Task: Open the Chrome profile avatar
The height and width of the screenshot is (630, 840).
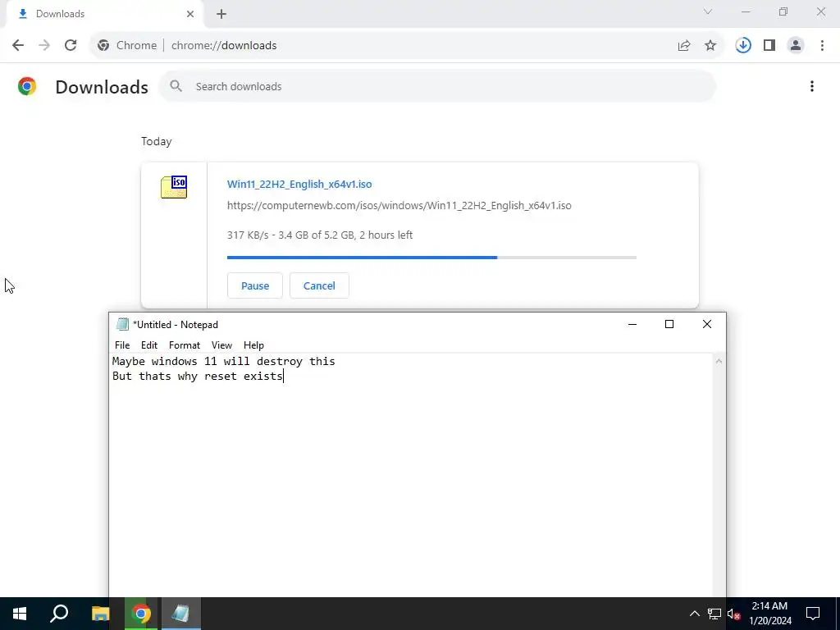Action: pyautogui.click(x=796, y=46)
